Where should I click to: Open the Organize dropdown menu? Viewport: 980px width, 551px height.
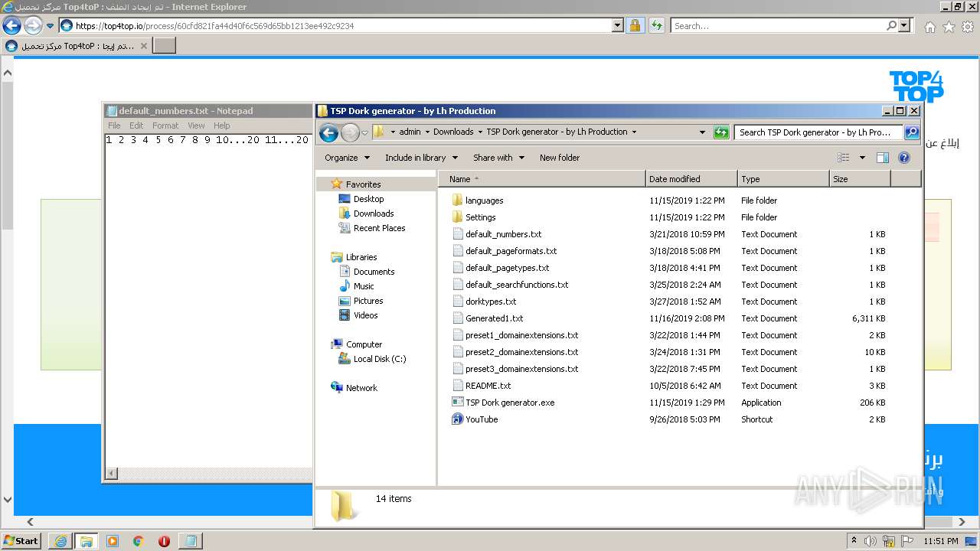[x=348, y=158]
